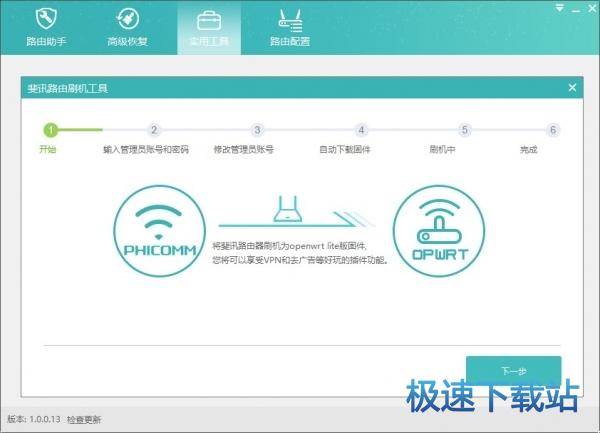
Task: Select the 实用工具 toolbox icon
Action: click(209, 20)
